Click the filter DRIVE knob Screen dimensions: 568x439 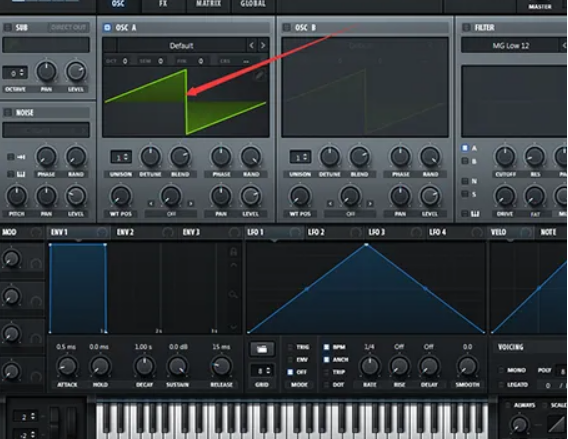(505, 196)
